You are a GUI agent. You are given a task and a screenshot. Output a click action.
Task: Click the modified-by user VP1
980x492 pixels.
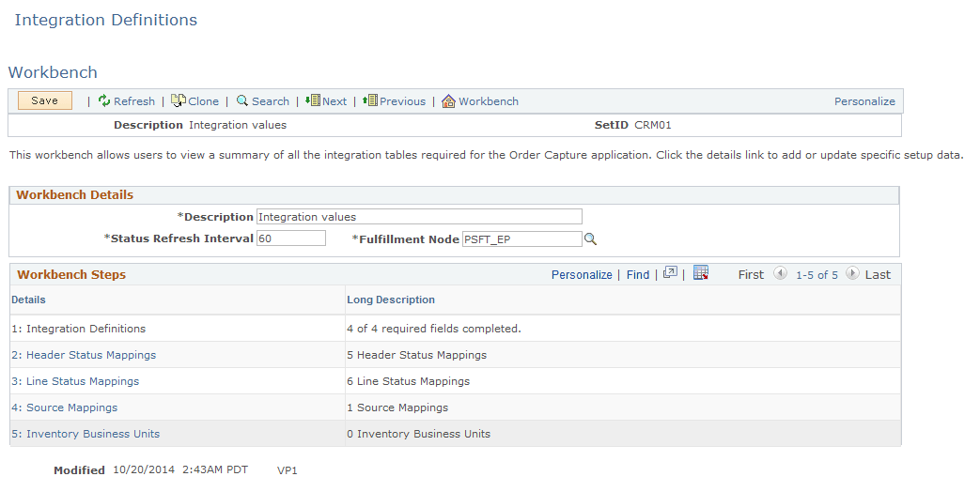287,470
